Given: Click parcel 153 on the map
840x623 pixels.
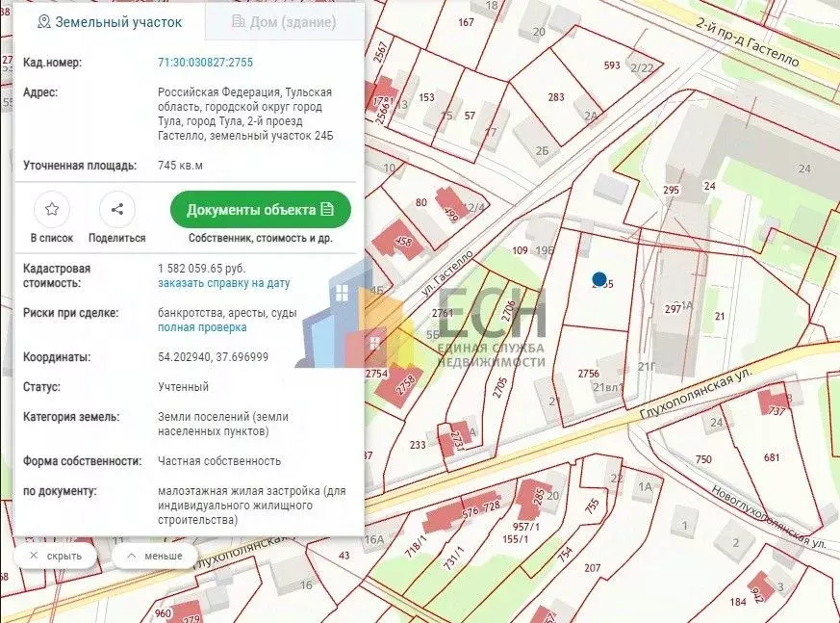Looking at the screenshot, I should coord(426,97).
